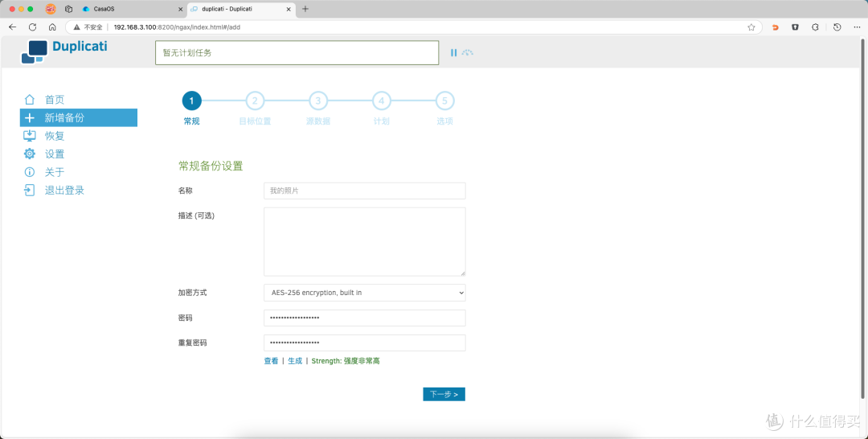Switch to the CasaOS browser tab

pos(132,9)
